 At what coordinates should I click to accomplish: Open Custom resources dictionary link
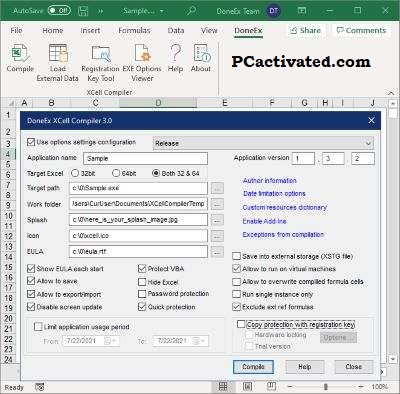[284, 207]
